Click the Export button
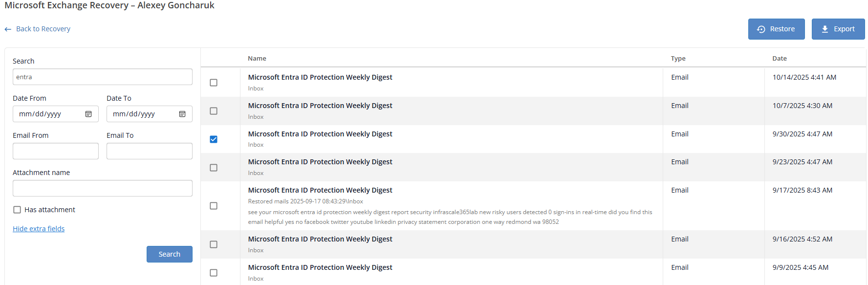This screenshot has height=285, width=868. click(x=838, y=29)
